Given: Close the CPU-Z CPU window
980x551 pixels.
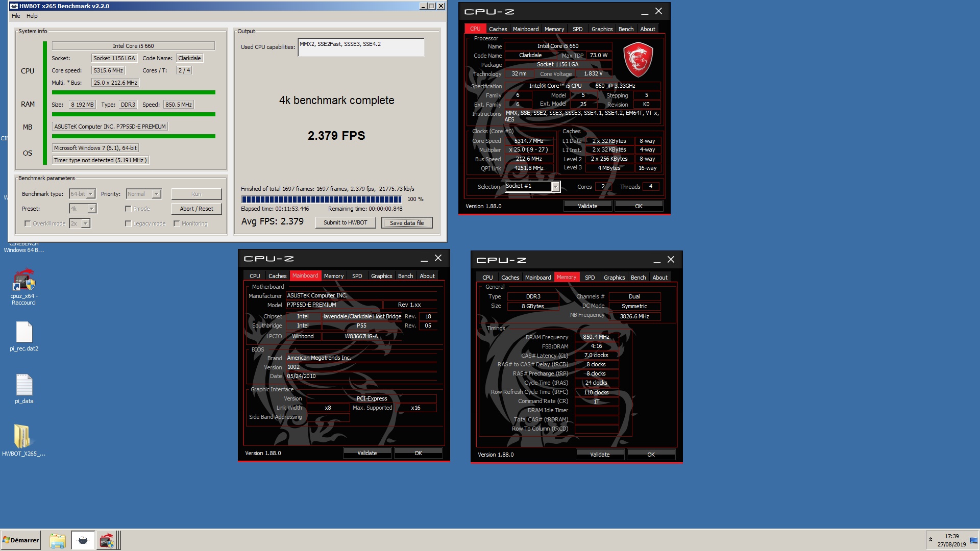Looking at the screenshot, I should (x=658, y=11).
